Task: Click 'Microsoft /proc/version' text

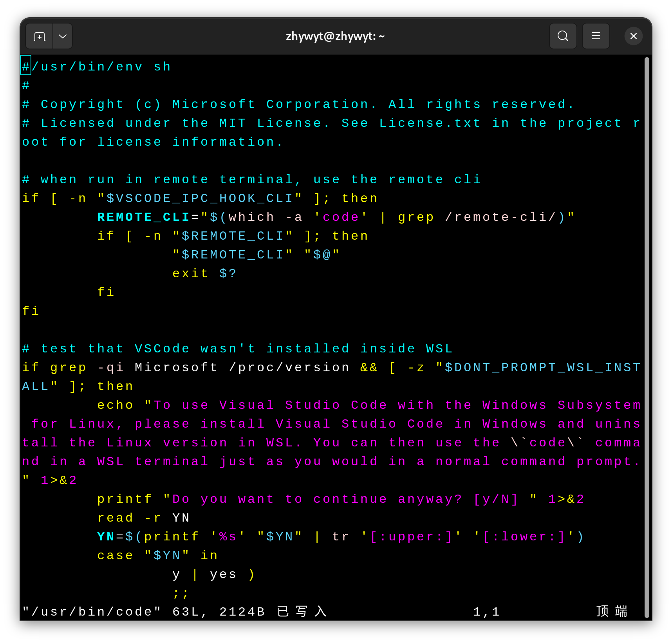Action: coord(242,367)
